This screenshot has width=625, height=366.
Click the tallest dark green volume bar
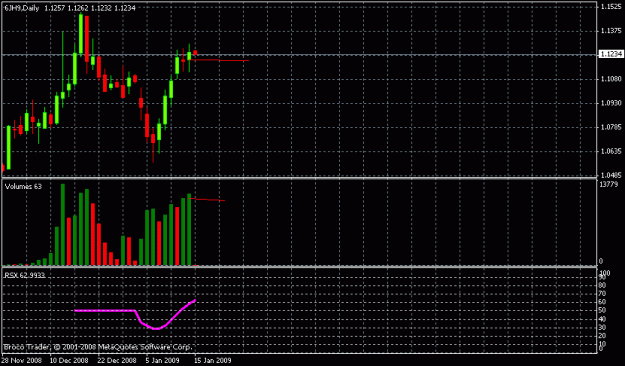pyautogui.click(x=63, y=224)
